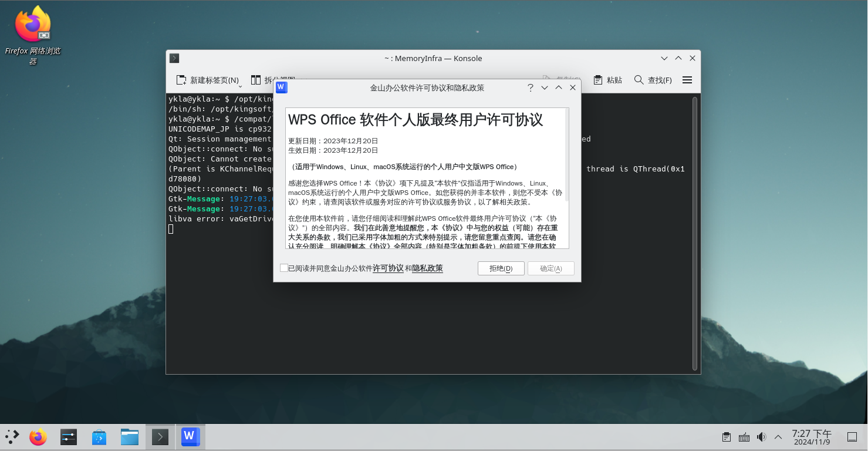Click the 确定(A) button
This screenshot has height=451, width=868.
tap(551, 268)
